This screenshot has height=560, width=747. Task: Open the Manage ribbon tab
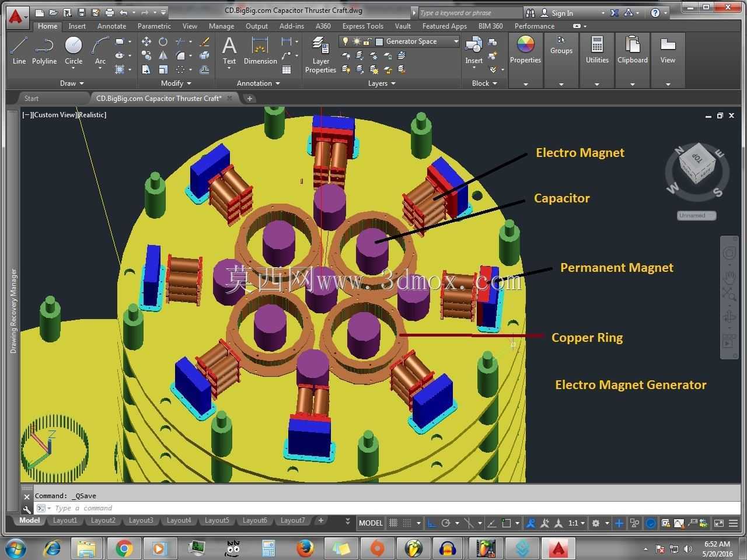(x=221, y=26)
